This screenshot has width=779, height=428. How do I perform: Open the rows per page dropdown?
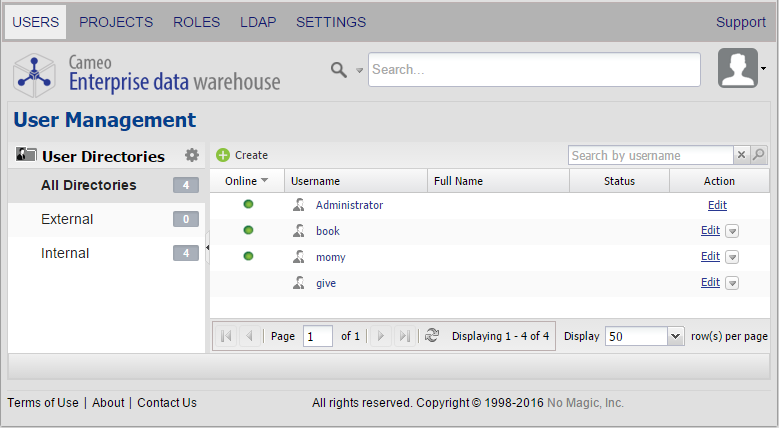[675, 336]
